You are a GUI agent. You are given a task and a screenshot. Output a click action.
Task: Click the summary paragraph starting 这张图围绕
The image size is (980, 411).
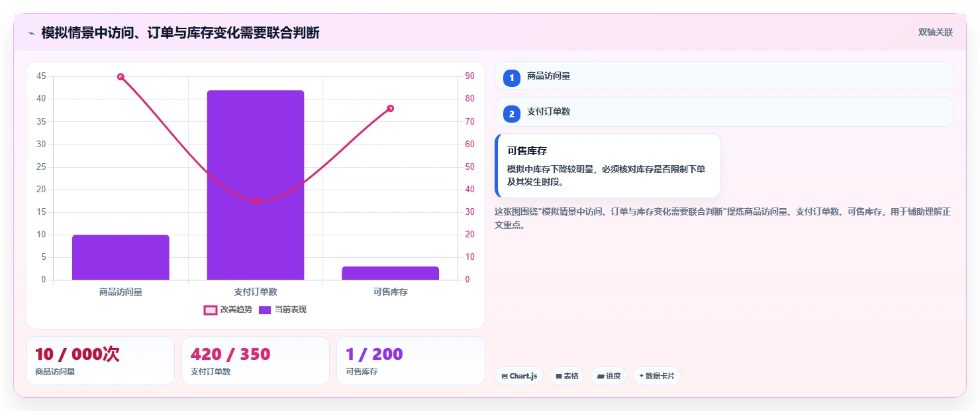tap(723, 218)
